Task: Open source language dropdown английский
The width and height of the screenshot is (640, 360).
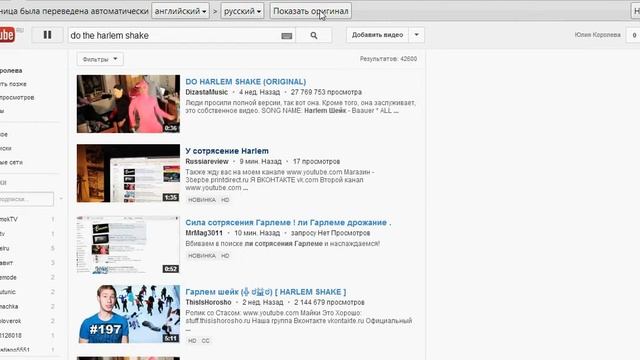Action: [180, 11]
